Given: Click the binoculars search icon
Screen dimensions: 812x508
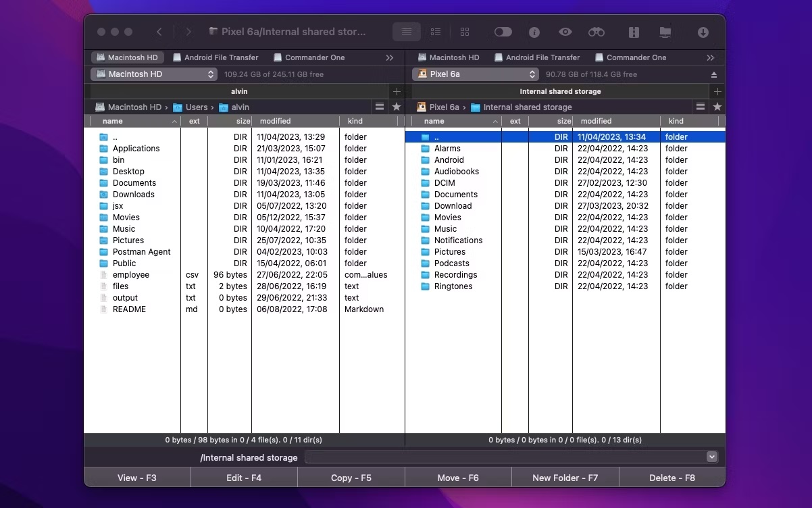Looking at the screenshot, I should click(597, 32).
